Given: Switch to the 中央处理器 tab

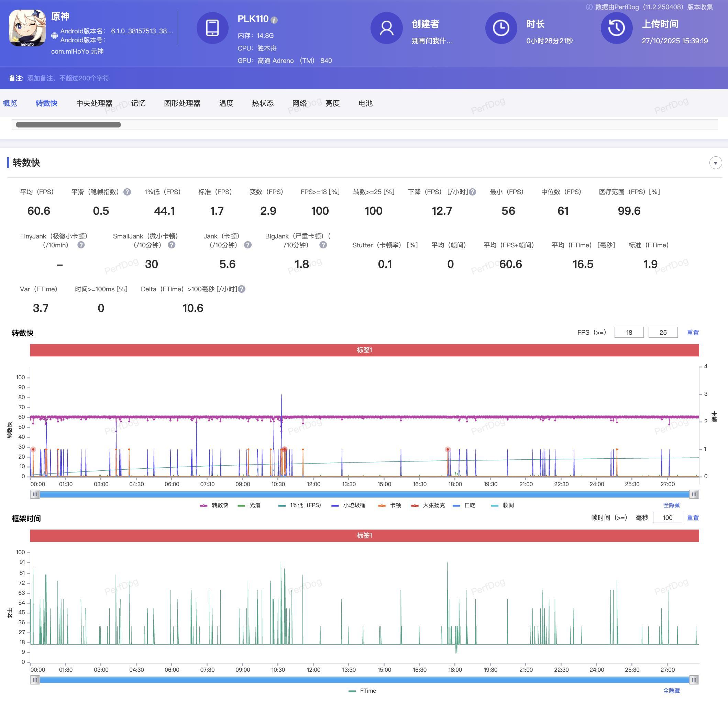Looking at the screenshot, I should click(94, 103).
